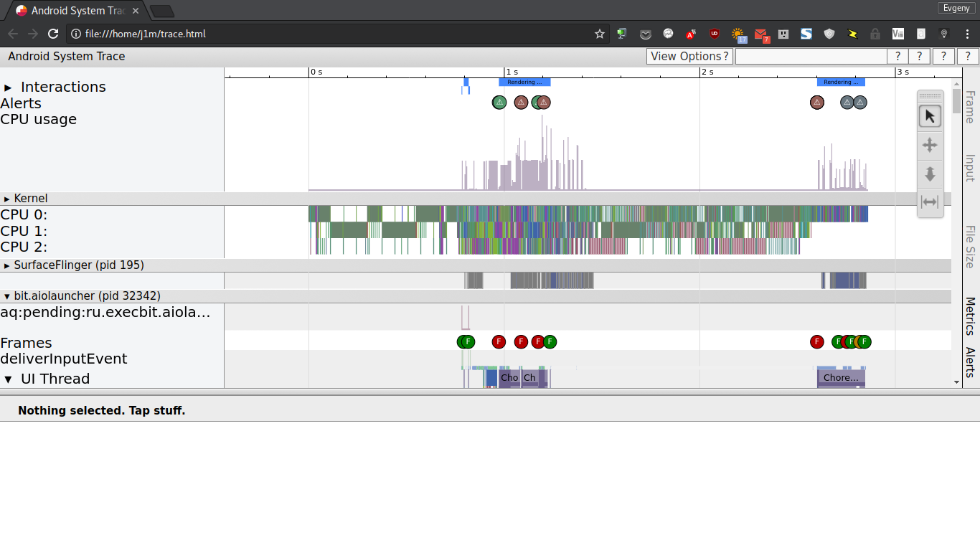This screenshot has width=980, height=535.
Task: Click the dotted drag handle above mode tools
Action: [x=930, y=97]
